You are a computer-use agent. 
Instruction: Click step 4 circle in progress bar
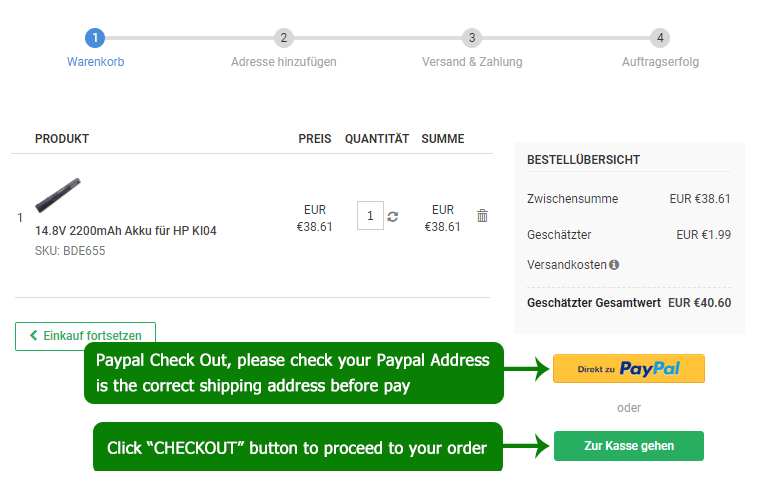(659, 38)
